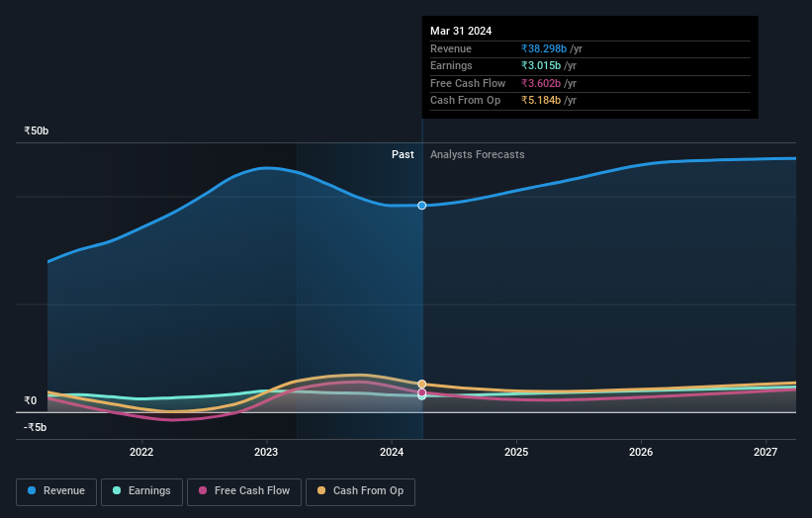This screenshot has height=518, width=812.
Task: Toggle the Earnings legend series
Action: pyautogui.click(x=141, y=491)
